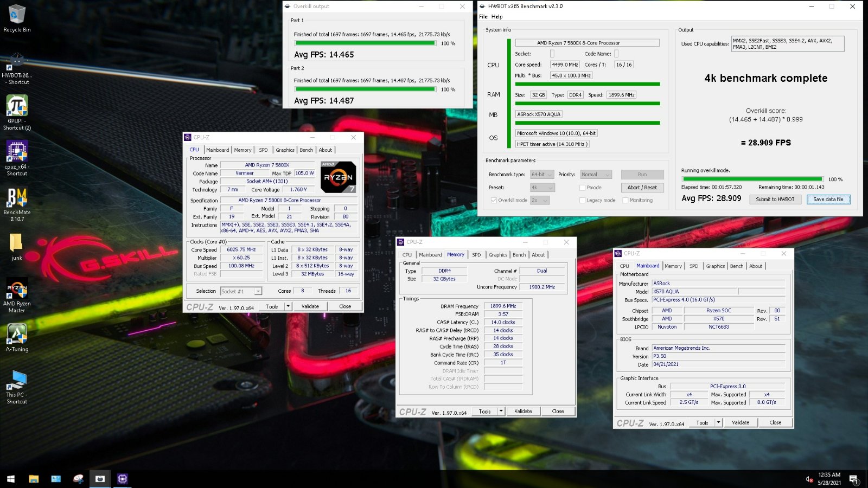
Task: Click the third taskbar app icon
Action: pos(56,479)
